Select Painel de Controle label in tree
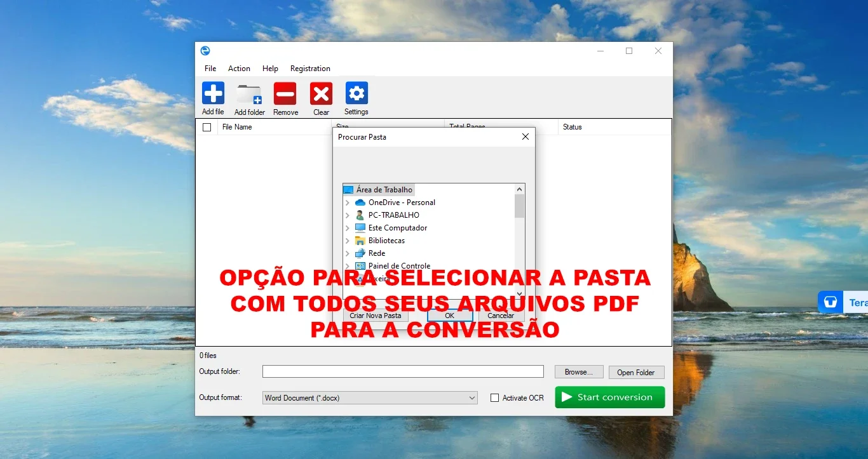 click(x=399, y=266)
